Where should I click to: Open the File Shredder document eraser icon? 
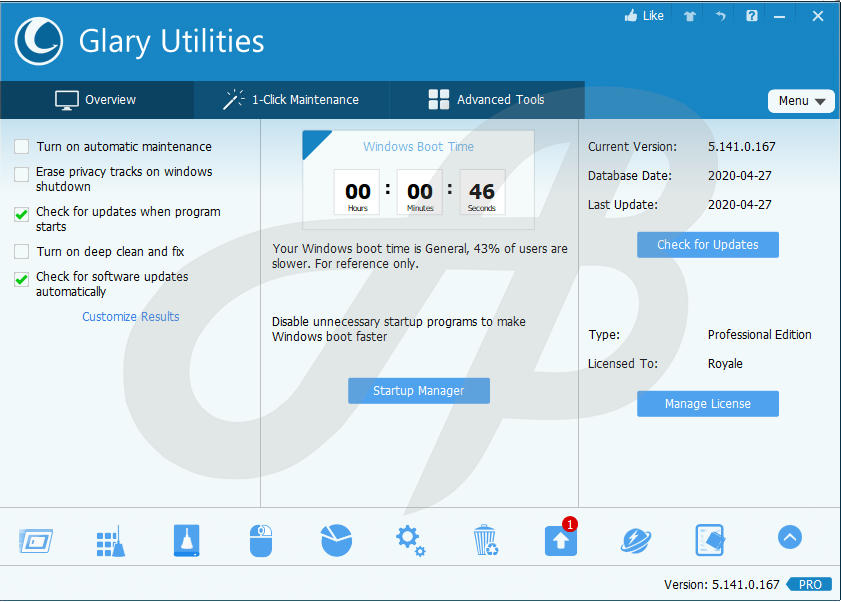[710, 540]
